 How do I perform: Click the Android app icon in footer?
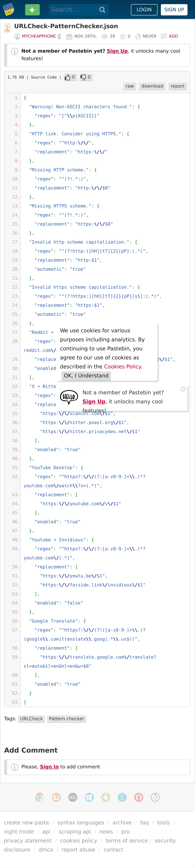106,797
